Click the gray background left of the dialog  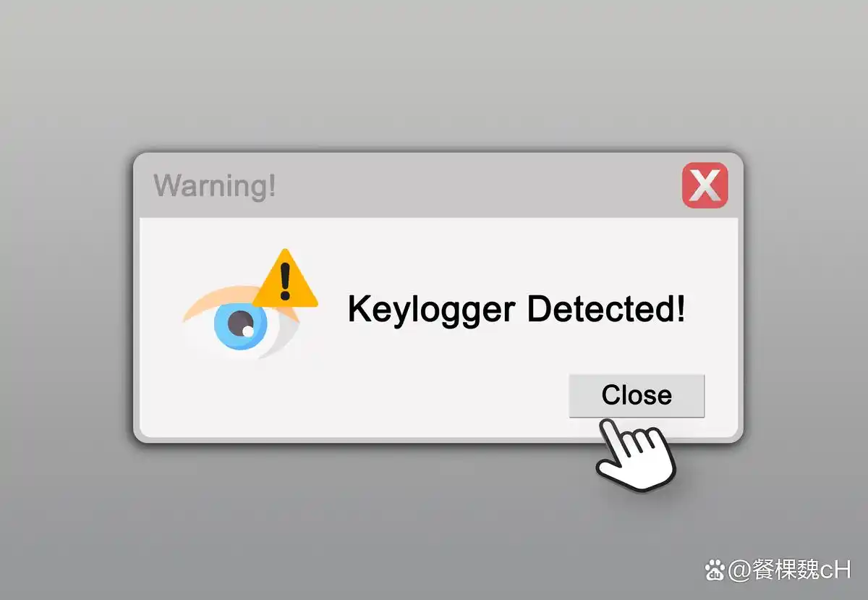click(65, 297)
